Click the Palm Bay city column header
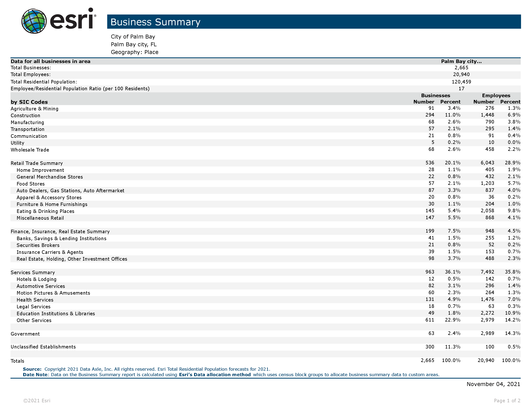This screenshot has height=411, width=532. (x=461, y=61)
